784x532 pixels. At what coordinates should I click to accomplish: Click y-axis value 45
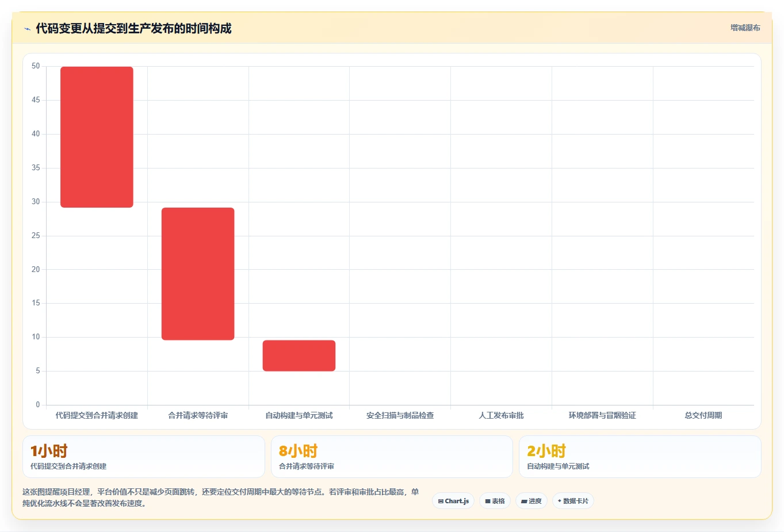click(36, 100)
